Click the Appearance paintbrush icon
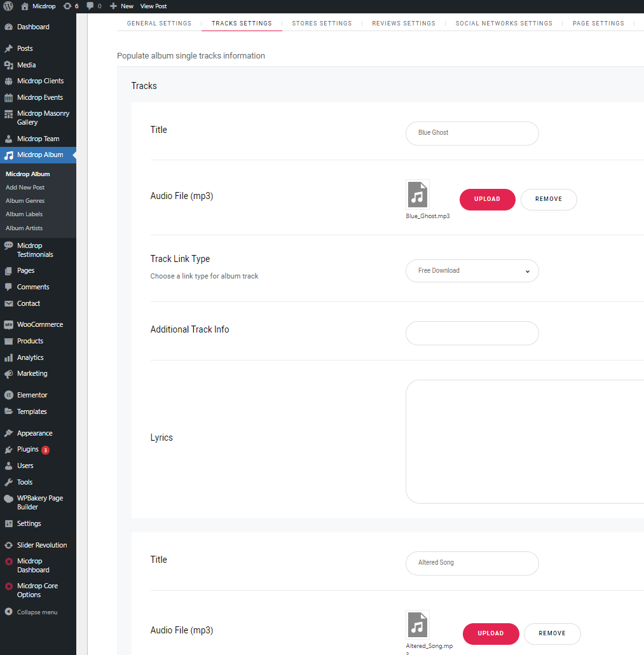 [9, 433]
